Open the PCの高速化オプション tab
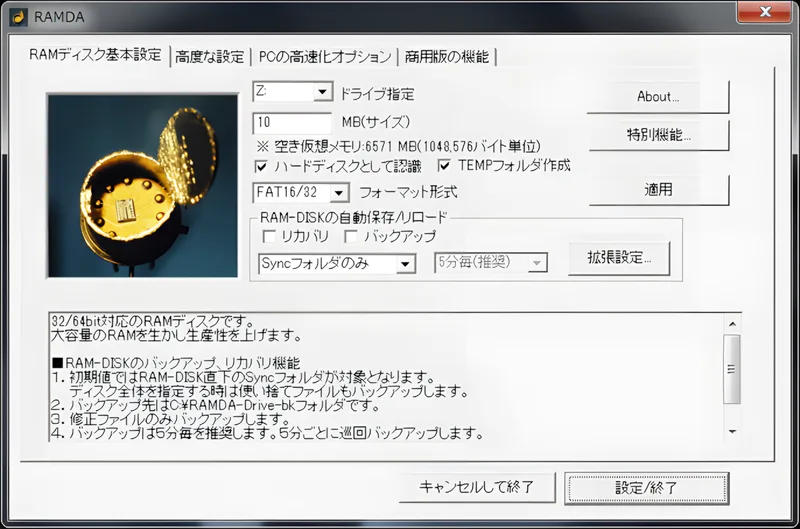This screenshot has height=529, width=800. point(324,57)
